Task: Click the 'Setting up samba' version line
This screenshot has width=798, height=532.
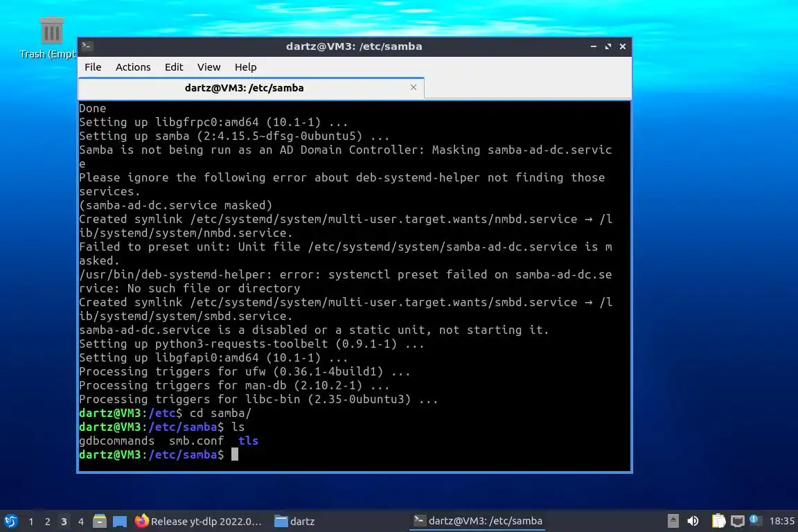Action: [x=234, y=136]
